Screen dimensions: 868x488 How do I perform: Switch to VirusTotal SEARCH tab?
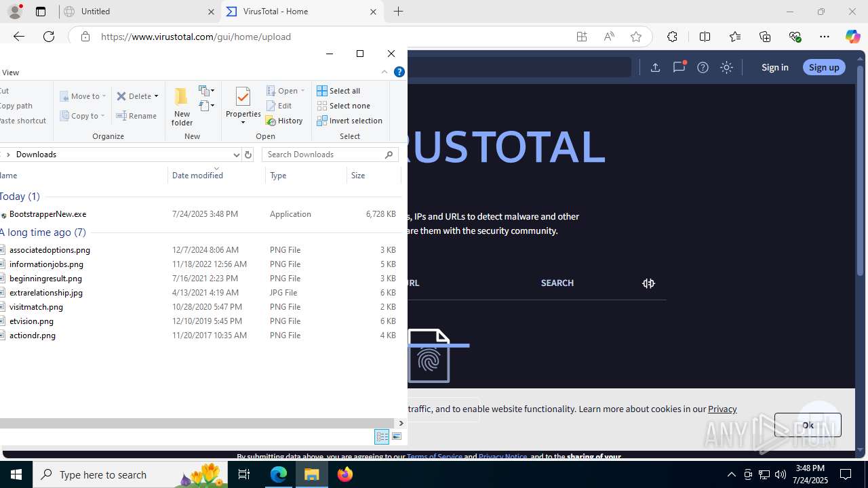(x=557, y=283)
